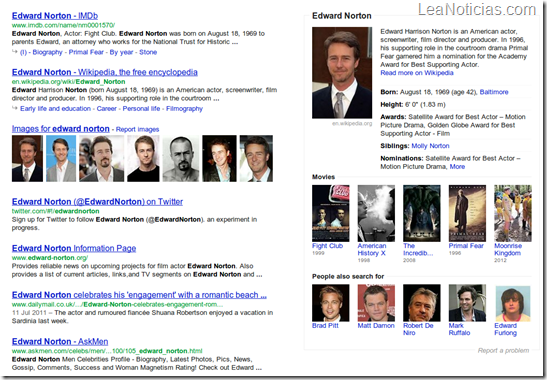
Task: Open the Stone sublink under IMDb
Action: click(x=148, y=52)
